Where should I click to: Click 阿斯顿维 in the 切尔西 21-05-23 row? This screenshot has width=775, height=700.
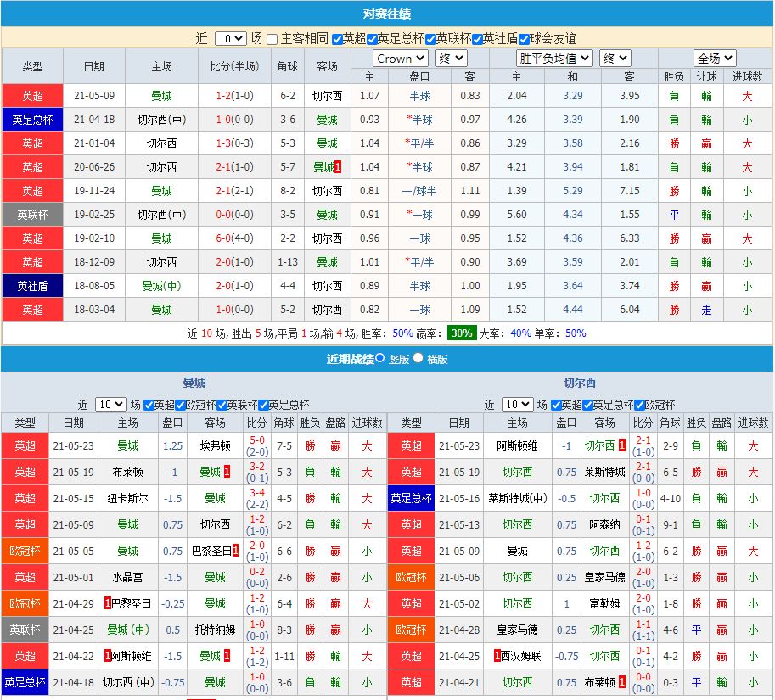518,446
